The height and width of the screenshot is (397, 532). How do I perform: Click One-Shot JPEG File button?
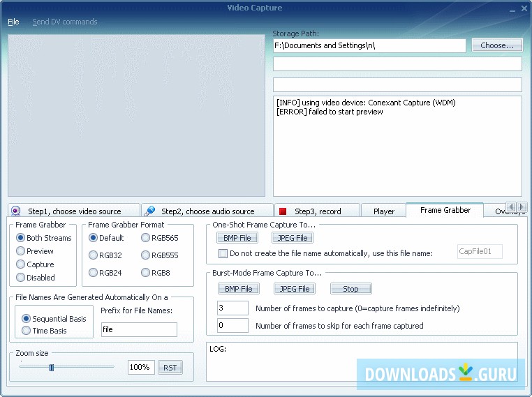(x=293, y=238)
